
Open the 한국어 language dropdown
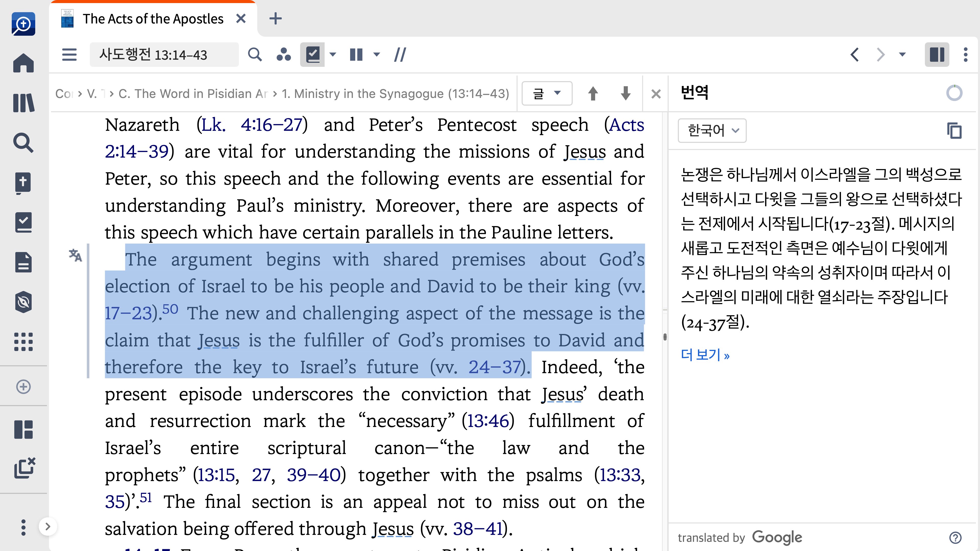click(x=712, y=130)
